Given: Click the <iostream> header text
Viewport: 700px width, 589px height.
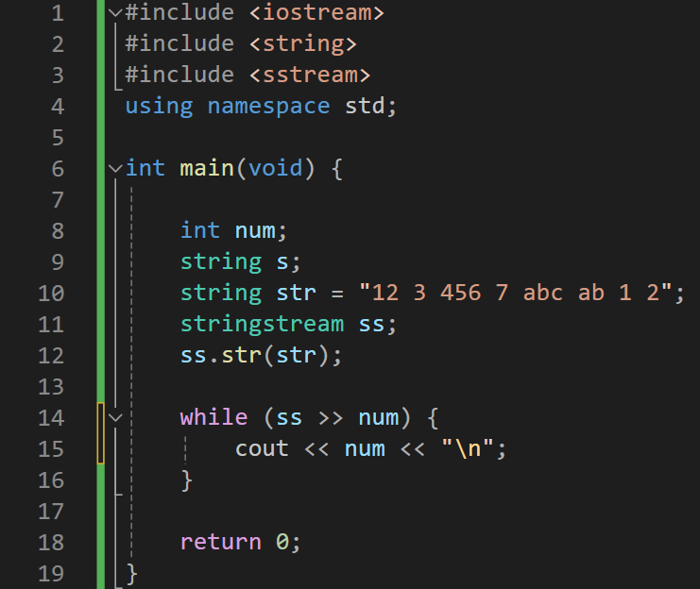Looking at the screenshot, I should pyautogui.click(x=316, y=12).
